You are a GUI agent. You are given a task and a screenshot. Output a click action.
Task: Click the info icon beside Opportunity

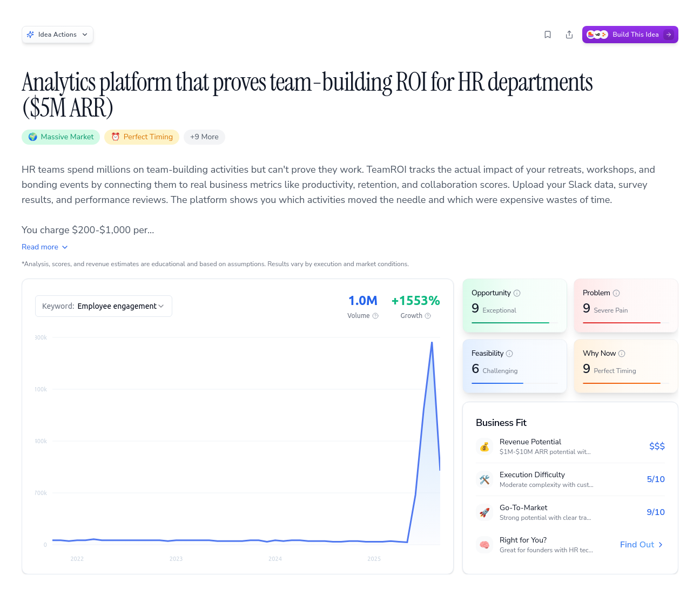point(517,293)
